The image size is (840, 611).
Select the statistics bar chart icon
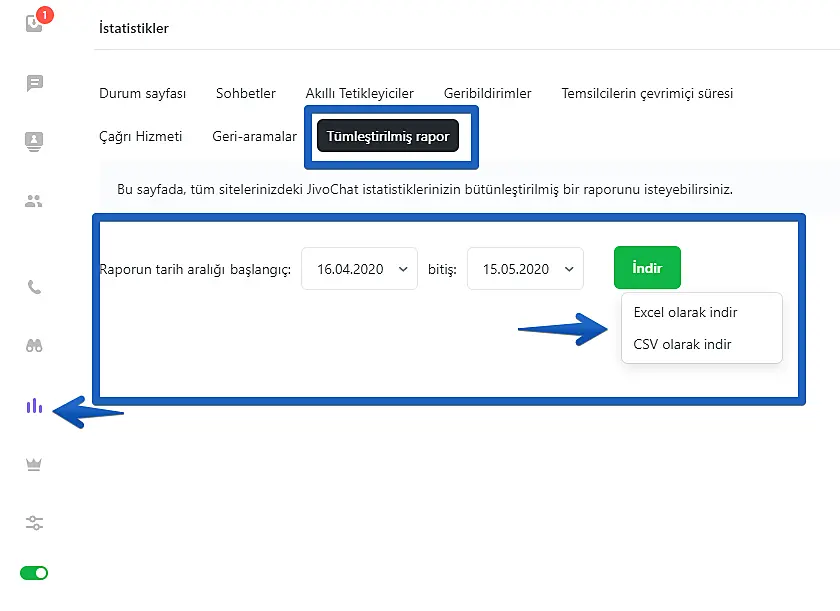(x=35, y=405)
